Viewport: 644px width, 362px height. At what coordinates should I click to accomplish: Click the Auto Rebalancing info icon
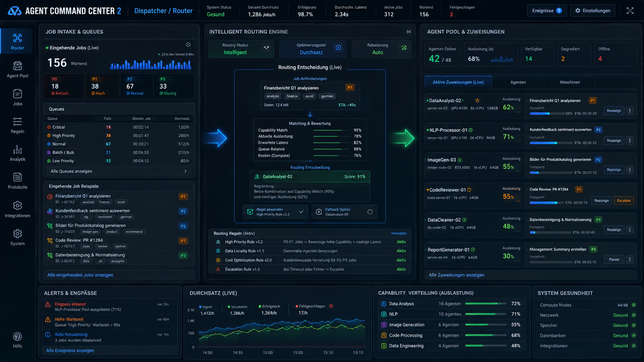(x=48, y=335)
